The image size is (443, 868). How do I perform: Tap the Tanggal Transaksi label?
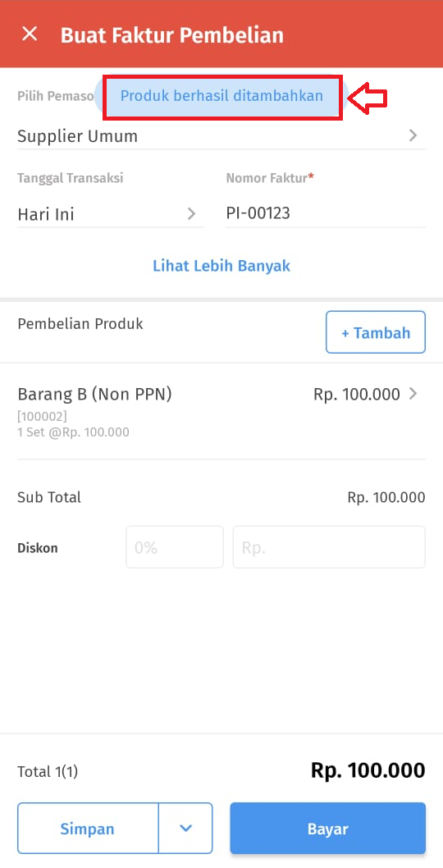pyautogui.click(x=71, y=178)
